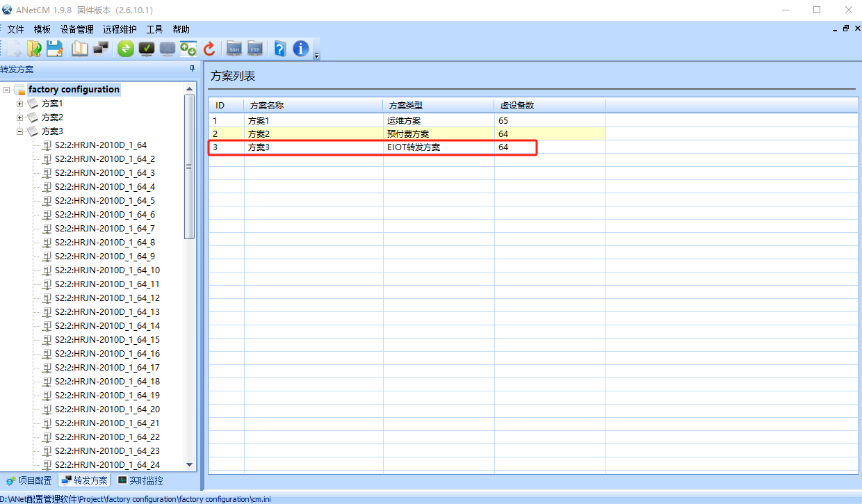Open the FTP folder tool

[x=255, y=49]
